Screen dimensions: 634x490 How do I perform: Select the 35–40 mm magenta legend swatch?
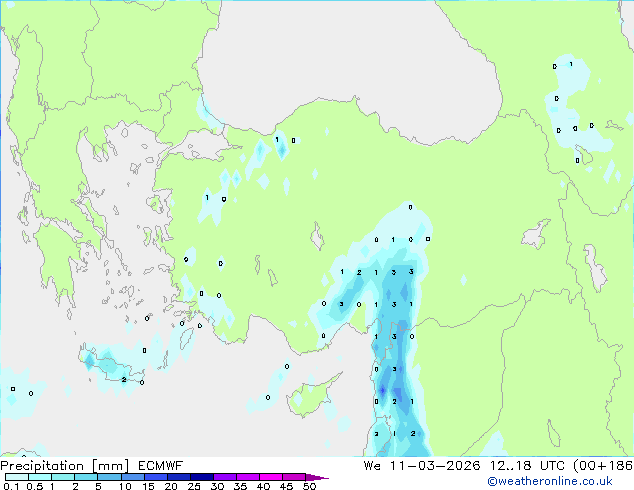pos(248,477)
